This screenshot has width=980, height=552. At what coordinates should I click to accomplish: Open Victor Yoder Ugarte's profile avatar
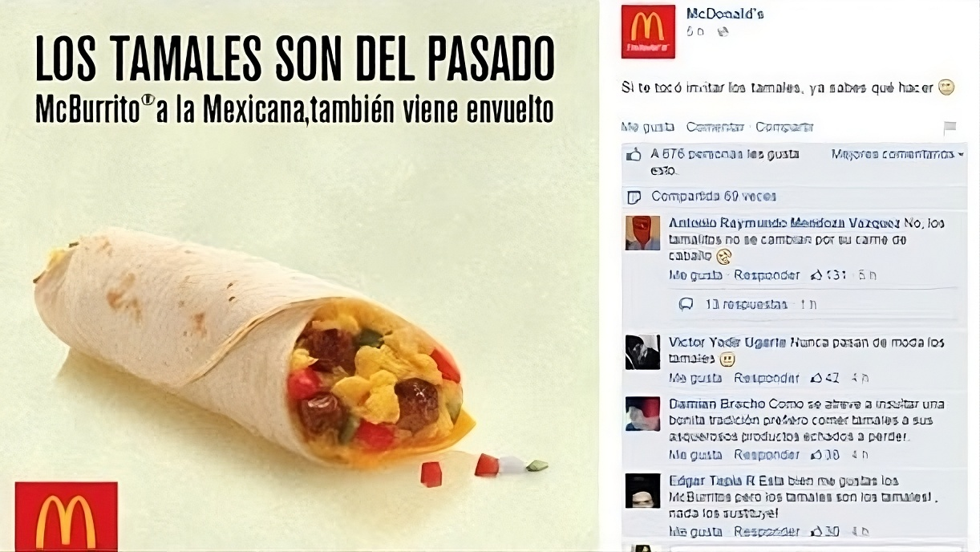click(642, 351)
